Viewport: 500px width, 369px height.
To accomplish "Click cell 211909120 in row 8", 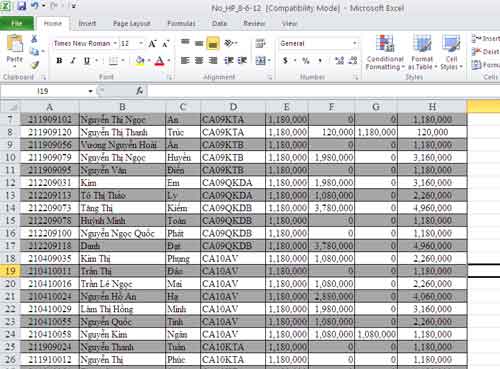I will 50,132.
